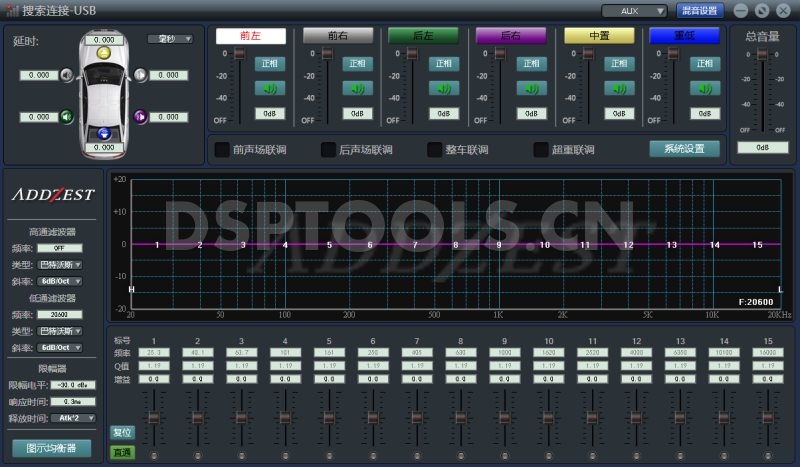The image size is (800, 467).
Task: Enable 超重联调 checkbox
Action: coord(541,150)
